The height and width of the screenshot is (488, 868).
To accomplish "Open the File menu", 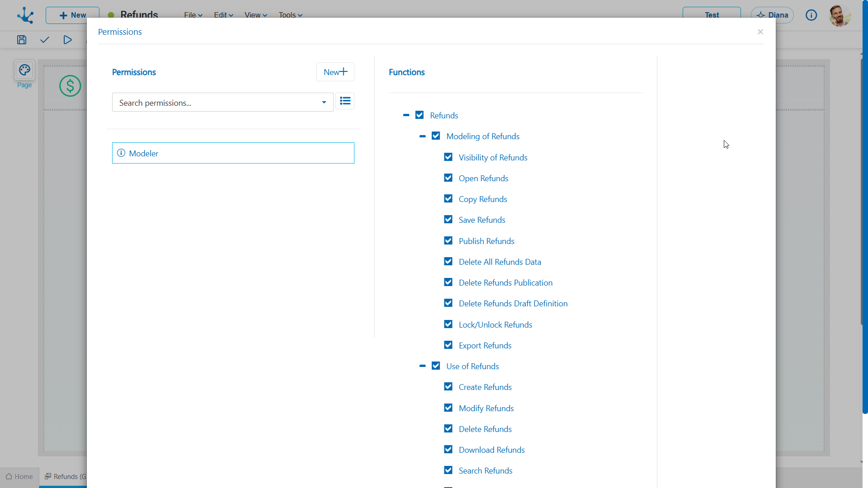I will [193, 15].
